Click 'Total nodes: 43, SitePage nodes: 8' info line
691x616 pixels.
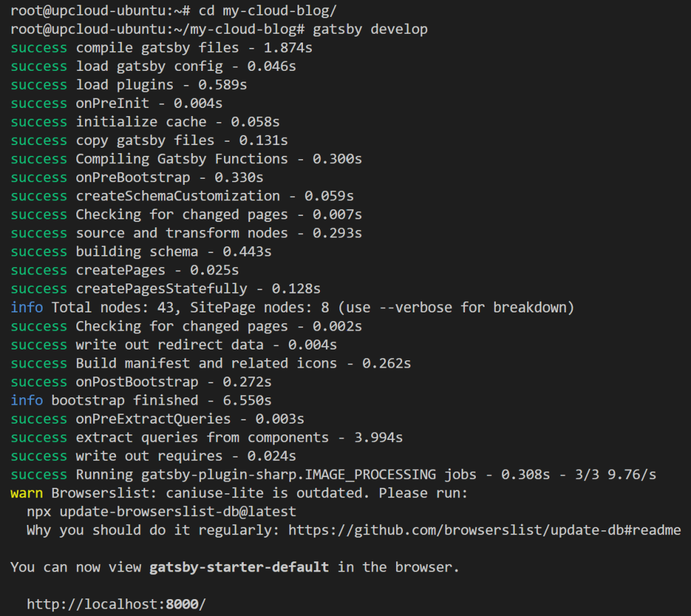click(x=293, y=308)
